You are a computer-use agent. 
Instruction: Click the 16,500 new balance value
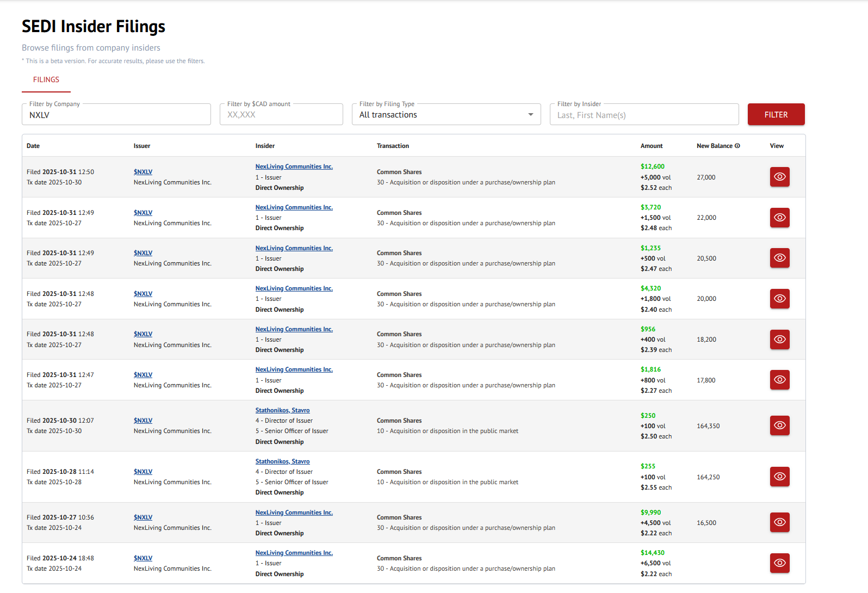tap(706, 523)
